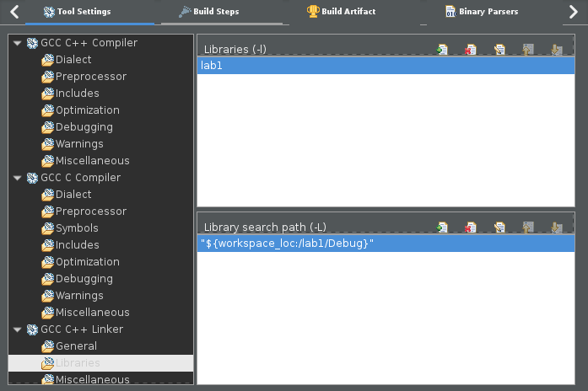Move Library search path entry down
Screen dimensions: 588x391
click(x=557, y=228)
